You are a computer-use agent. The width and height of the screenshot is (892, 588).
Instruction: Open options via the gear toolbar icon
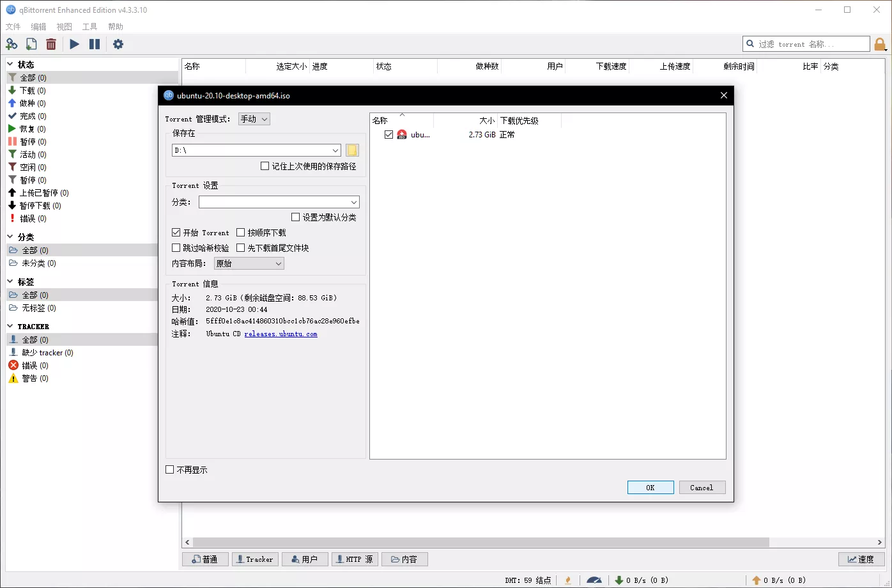118,44
